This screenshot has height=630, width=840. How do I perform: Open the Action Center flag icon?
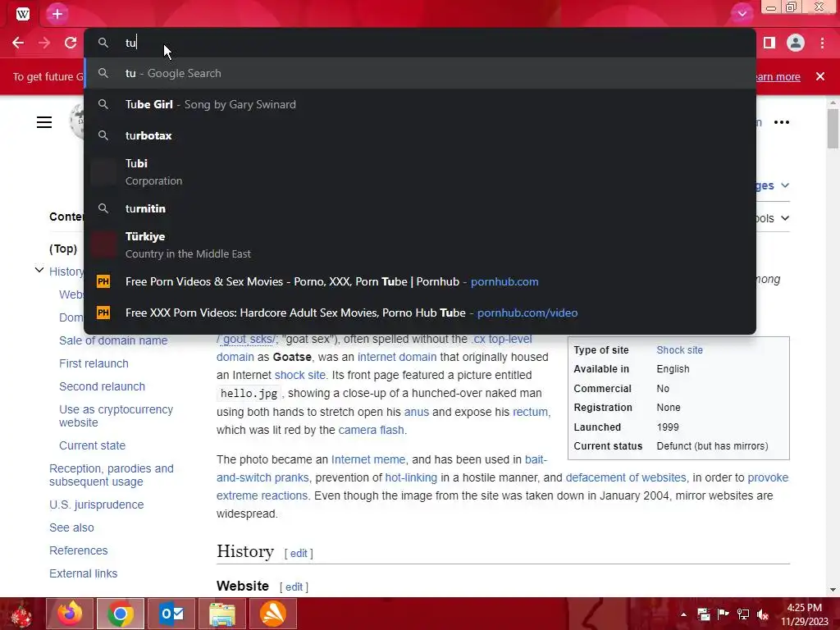tap(723, 614)
